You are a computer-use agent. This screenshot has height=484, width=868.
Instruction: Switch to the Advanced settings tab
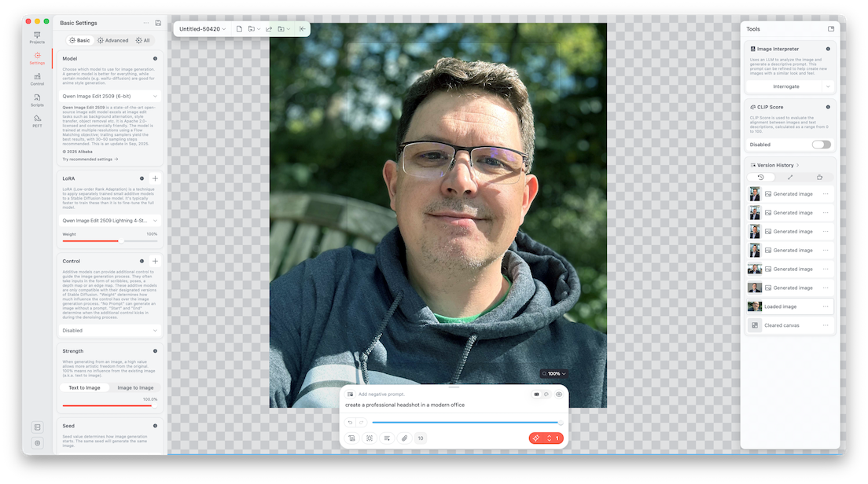112,40
